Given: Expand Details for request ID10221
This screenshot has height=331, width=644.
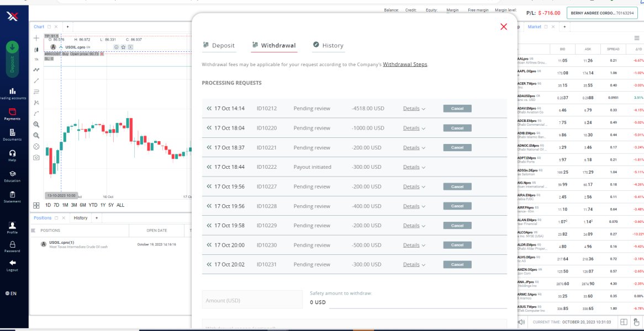Looking at the screenshot, I should point(414,148).
